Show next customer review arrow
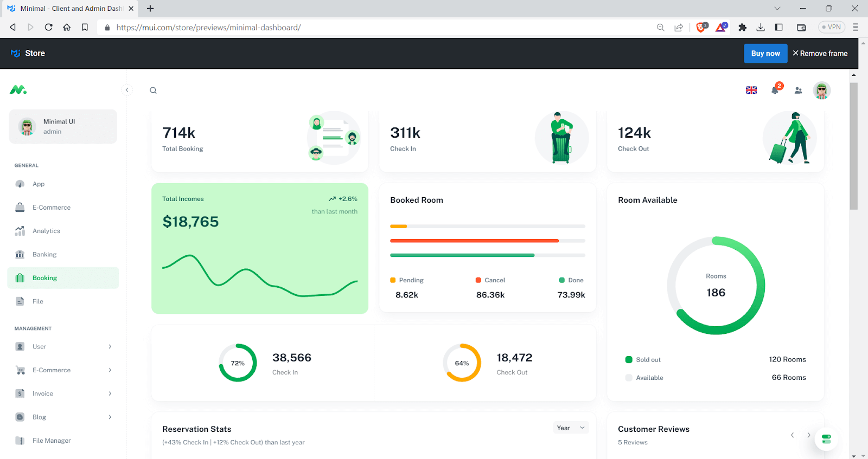The image size is (868, 459). (x=808, y=435)
